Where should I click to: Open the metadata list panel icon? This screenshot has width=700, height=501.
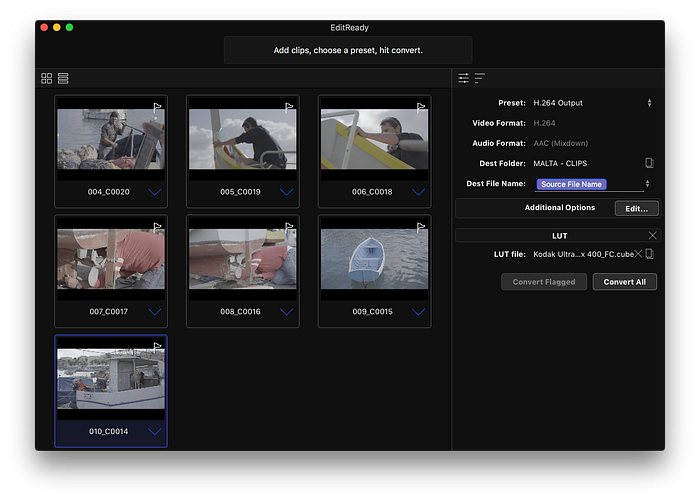click(479, 78)
